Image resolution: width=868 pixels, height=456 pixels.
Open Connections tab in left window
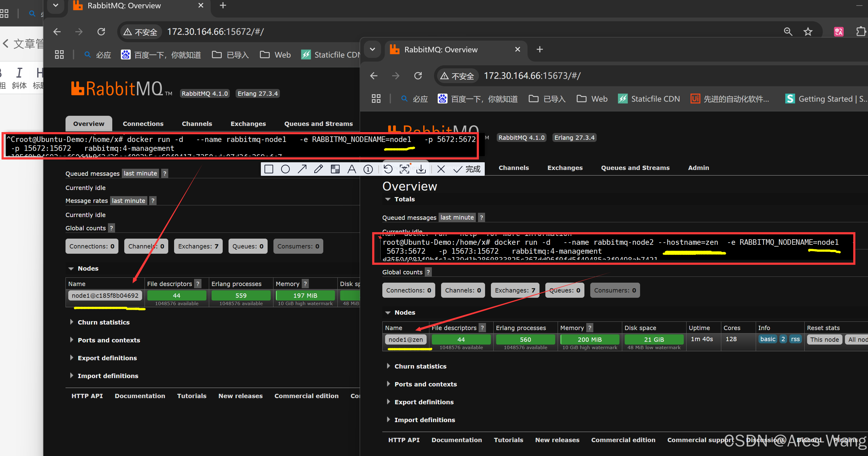143,124
